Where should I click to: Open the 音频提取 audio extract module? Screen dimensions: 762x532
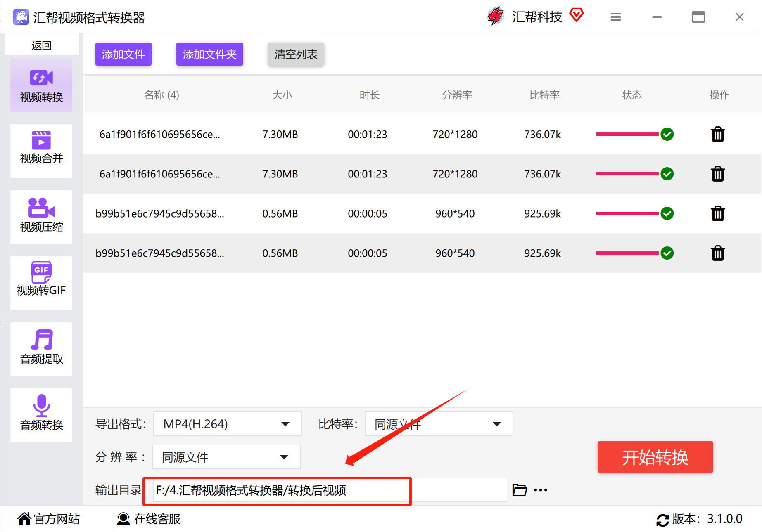click(x=41, y=349)
